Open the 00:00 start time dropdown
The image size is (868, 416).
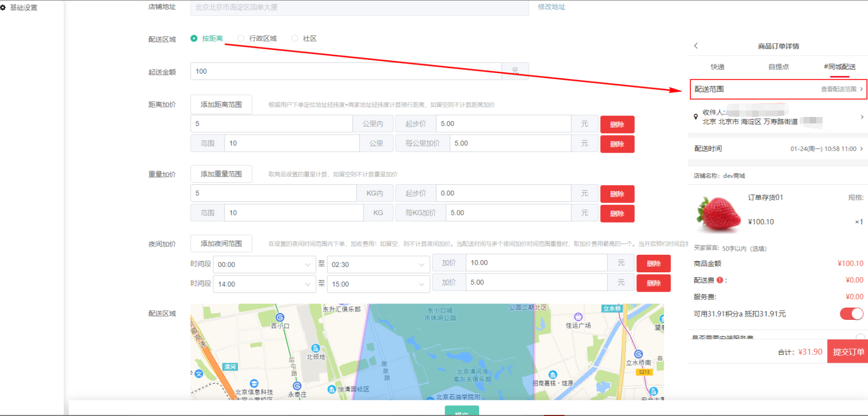[264, 265]
